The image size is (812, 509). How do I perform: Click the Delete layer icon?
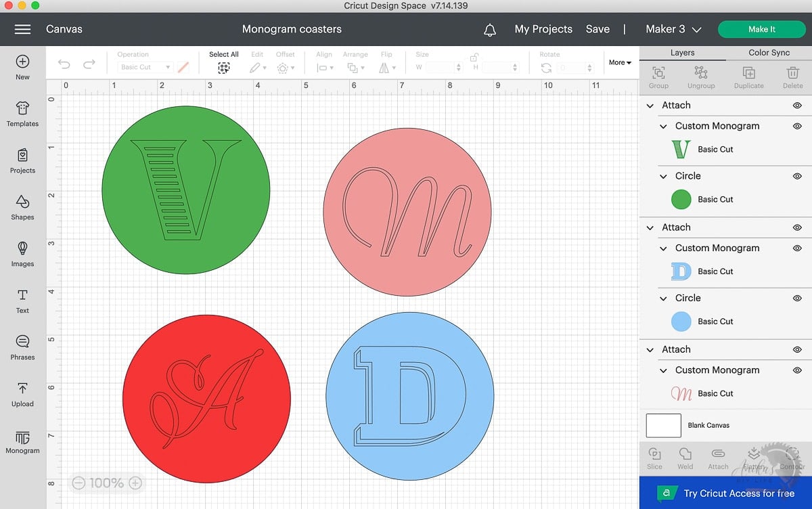coord(793,72)
